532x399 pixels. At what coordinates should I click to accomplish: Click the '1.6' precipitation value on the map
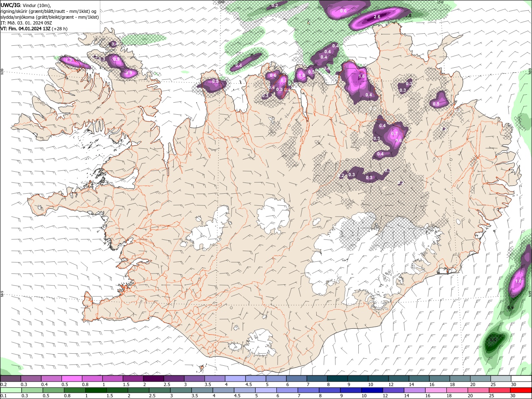click(x=362, y=76)
